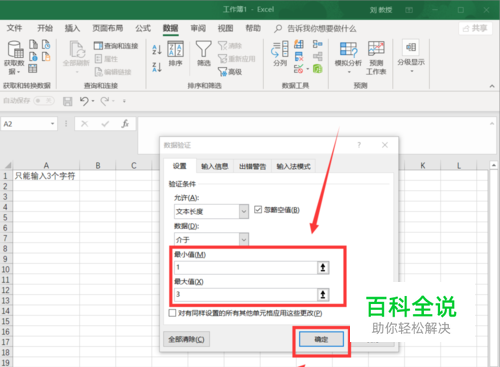Toggle the 筛选 filter funnel
This screenshot has width=500, height=367.
[203, 54]
